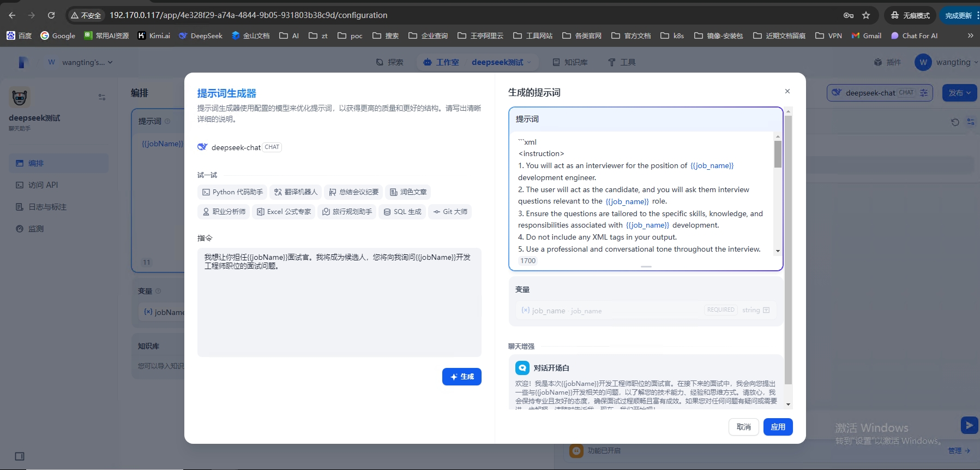Open DeepSeek bookmark
The image size is (980, 470).
[201, 35]
